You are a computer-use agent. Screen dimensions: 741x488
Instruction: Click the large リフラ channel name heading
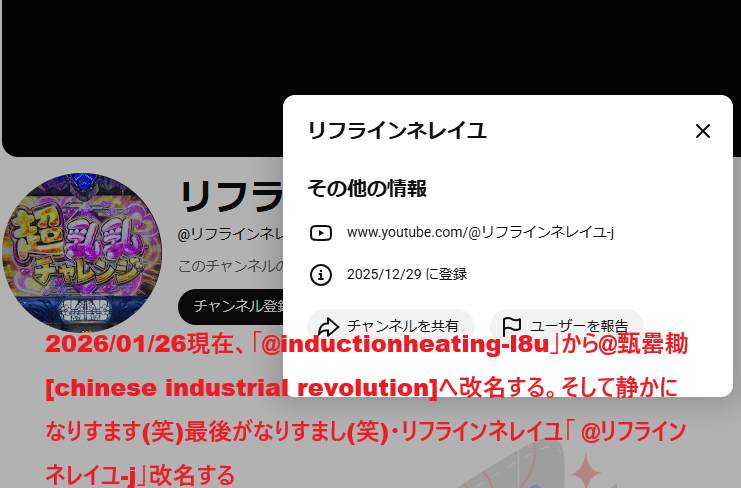pyautogui.click(x=231, y=195)
